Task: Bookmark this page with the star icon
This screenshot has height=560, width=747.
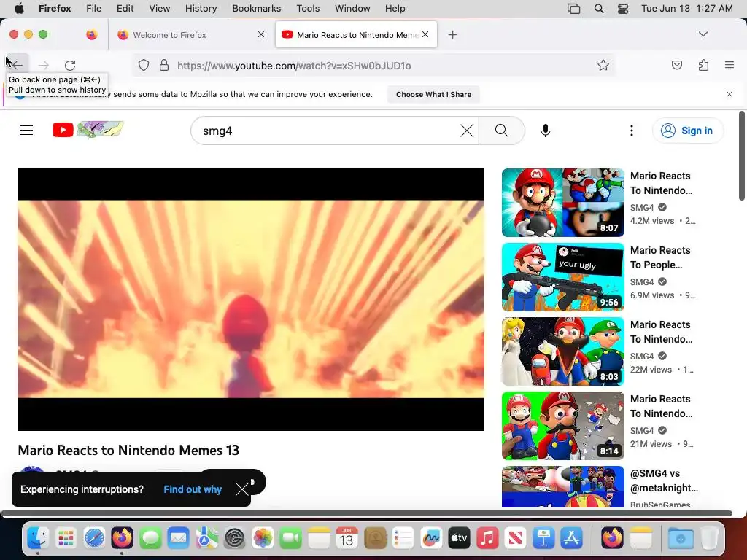Action: pyautogui.click(x=603, y=65)
